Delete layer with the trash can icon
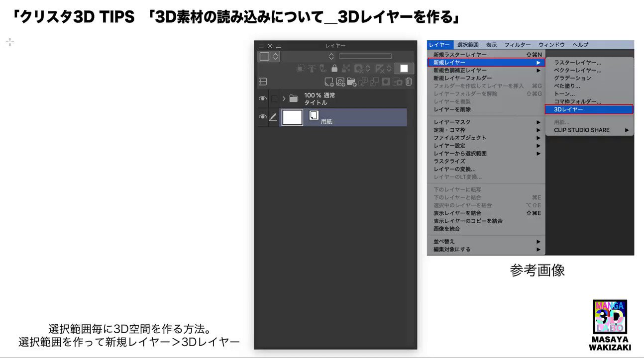 pos(409,82)
